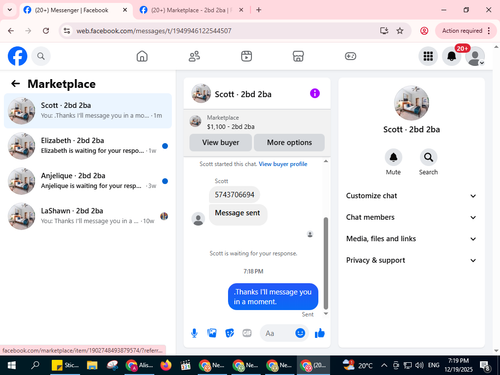Open the LaShawn - 2bd 2ba conversation
Viewport: 500px width, 375px height.
point(88,216)
